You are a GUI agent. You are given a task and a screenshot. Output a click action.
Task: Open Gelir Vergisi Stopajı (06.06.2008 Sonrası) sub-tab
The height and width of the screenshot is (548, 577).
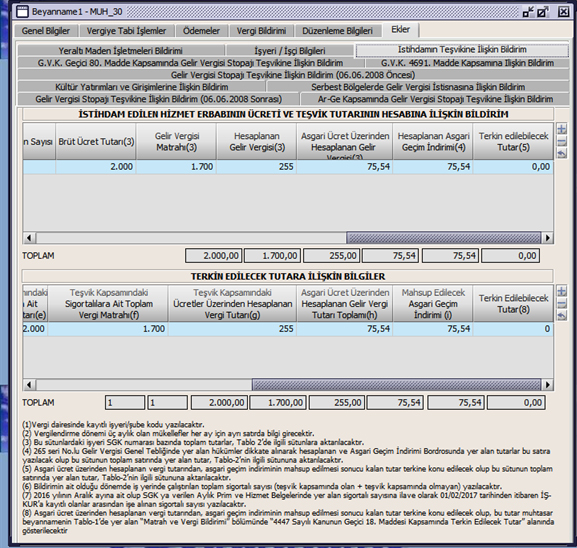point(159,99)
